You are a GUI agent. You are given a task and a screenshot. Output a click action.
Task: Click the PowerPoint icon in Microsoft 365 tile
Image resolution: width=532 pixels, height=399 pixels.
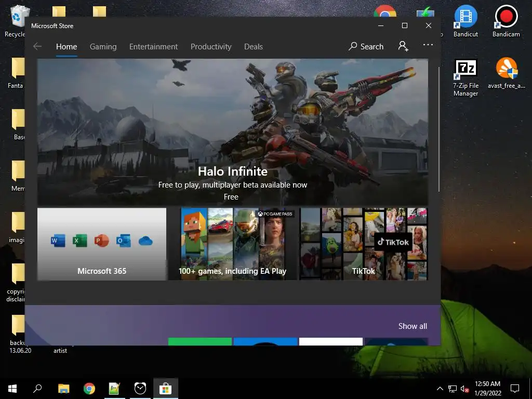[101, 241]
